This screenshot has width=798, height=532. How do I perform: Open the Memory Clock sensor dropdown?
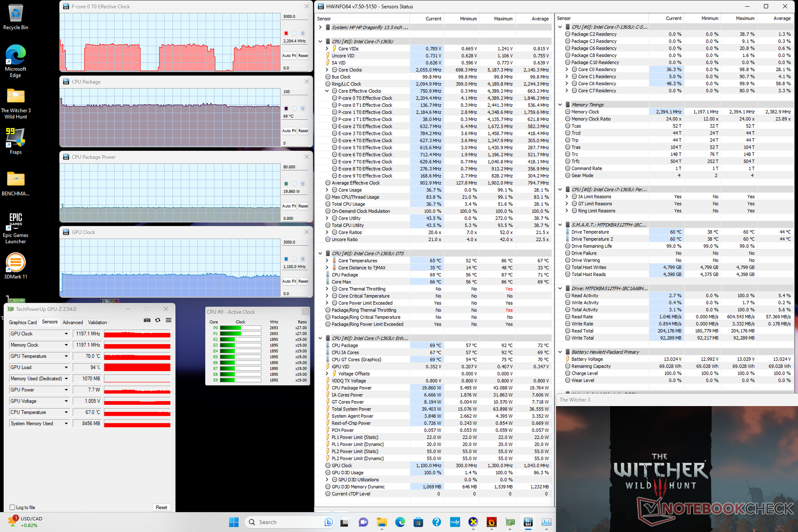pyautogui.click(x=66, y=345)
